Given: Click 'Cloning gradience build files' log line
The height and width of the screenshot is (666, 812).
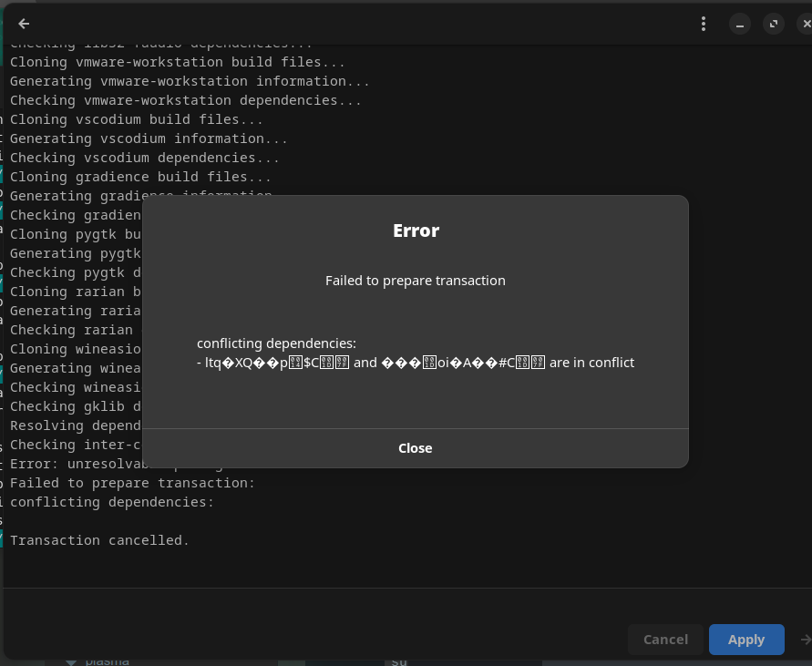Looking at the screenshot, I should [x=140, y=177].
